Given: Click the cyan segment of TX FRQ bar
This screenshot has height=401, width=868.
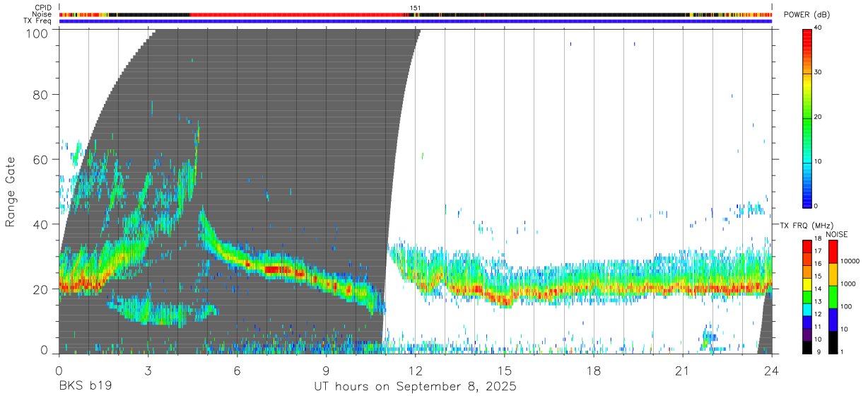Looking at the screenshot, I should point(807,310).
